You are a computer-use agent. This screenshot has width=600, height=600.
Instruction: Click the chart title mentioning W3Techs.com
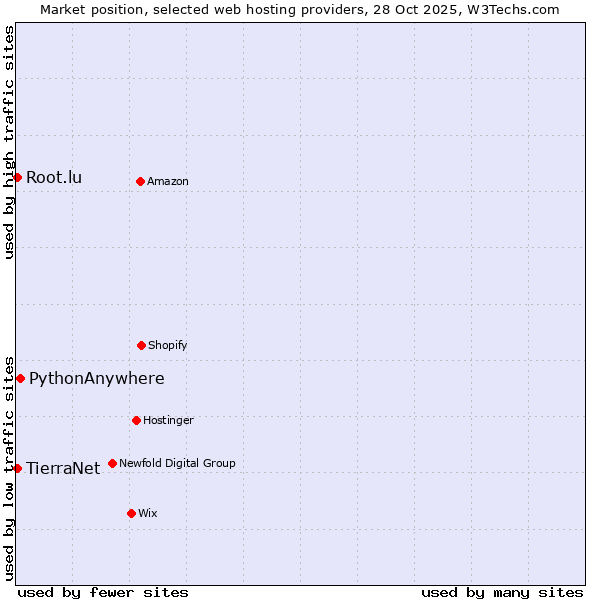pos(300,9)
